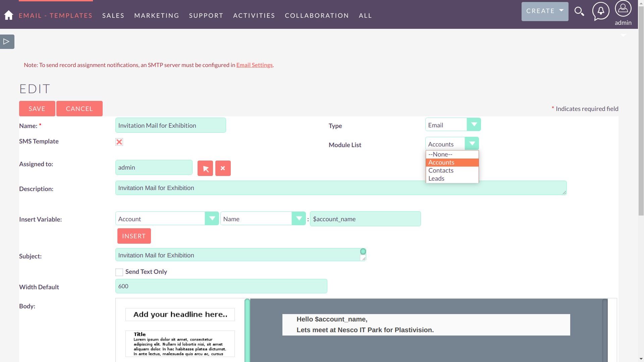Adjust the Width Default input field
The width and height of the screenshot is (644, 362).
[221, 286]
